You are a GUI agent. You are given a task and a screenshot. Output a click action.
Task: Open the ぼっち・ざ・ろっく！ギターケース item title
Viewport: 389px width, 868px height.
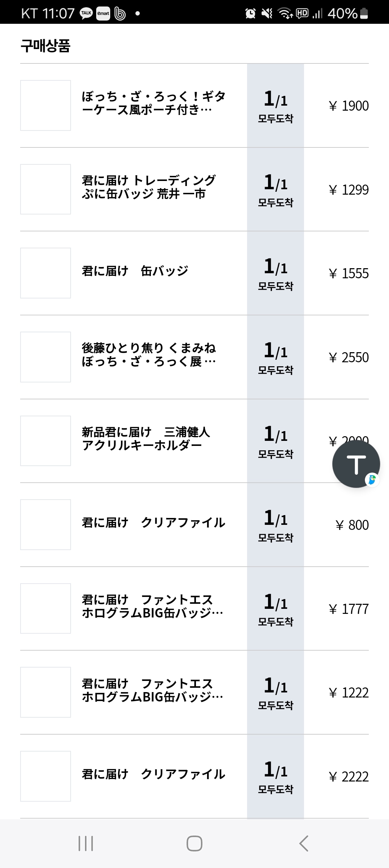154,103
